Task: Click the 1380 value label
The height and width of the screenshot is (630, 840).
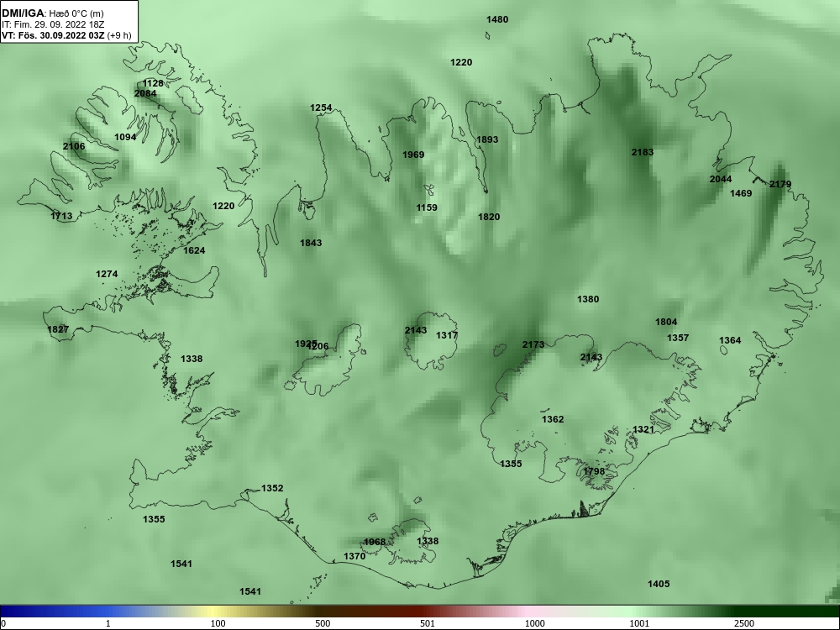Action: [x=588, y=300]
